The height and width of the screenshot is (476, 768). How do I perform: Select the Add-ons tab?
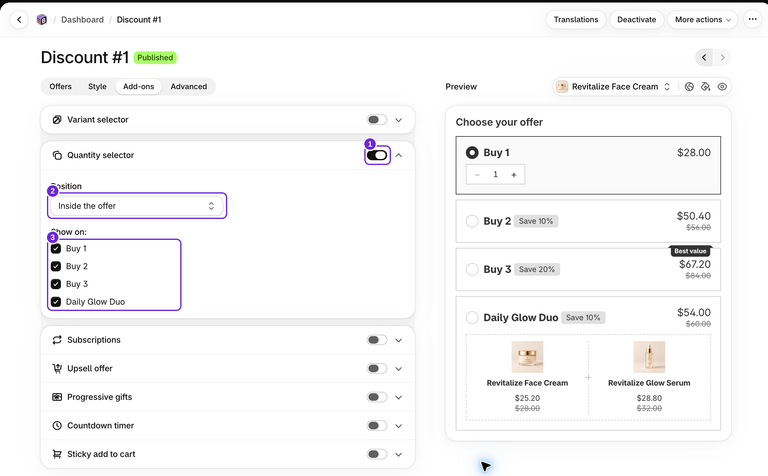click(x=139, y=87)
